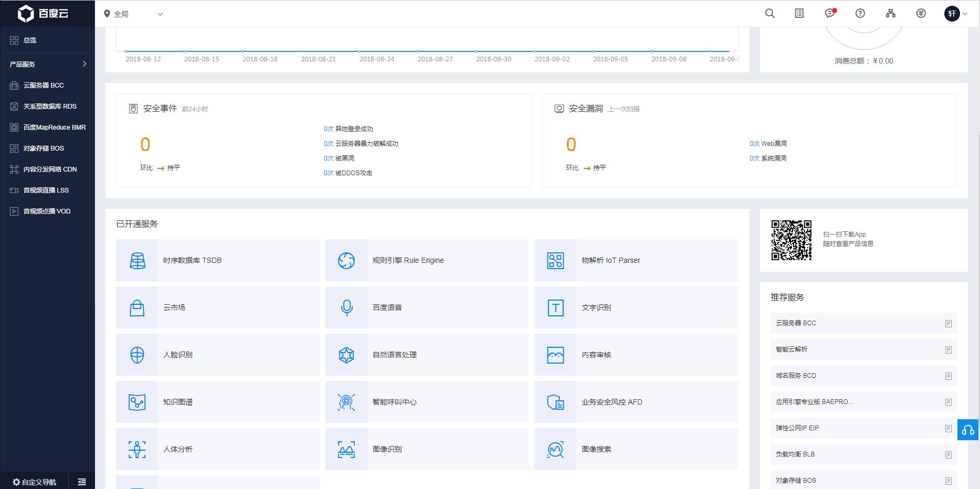Click the 规则引擎 Rule Engine icon
Viewport: 980px width, 489px height.
346,260
